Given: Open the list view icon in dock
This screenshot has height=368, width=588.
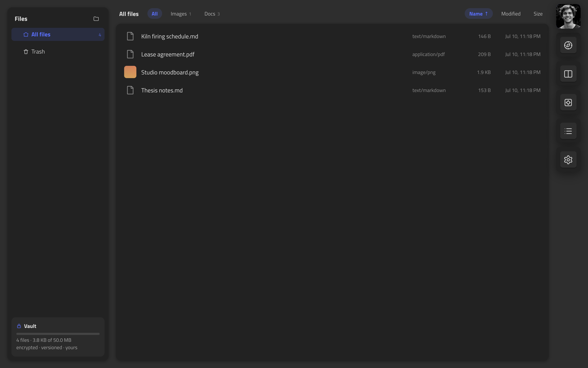Looking at the screenshot, I should point(568,131).
